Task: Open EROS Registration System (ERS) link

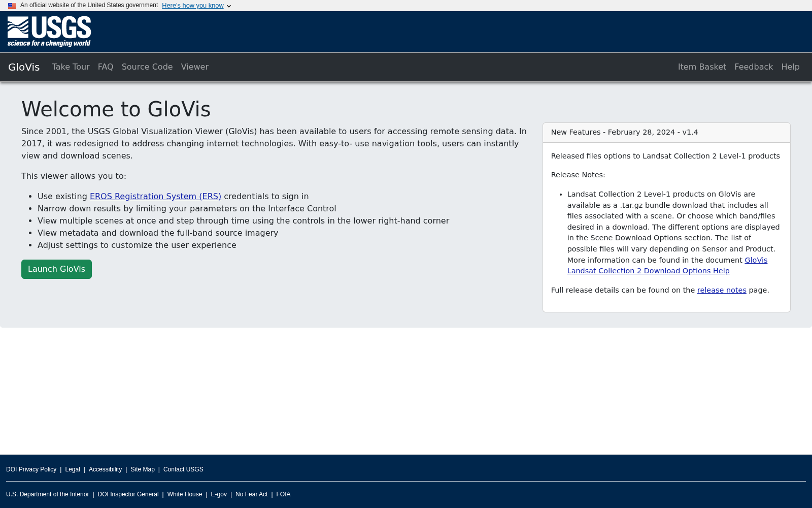Action: click(155, 196)
